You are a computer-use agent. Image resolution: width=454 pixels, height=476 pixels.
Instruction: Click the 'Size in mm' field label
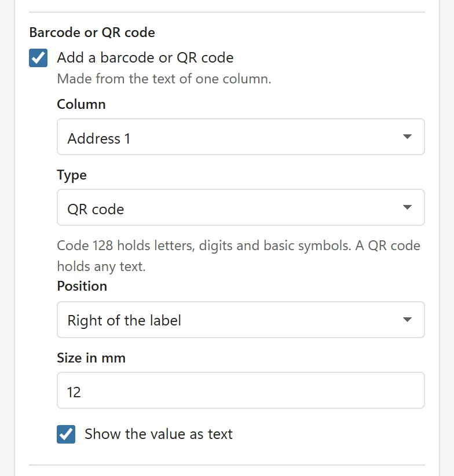pos(91,358)
